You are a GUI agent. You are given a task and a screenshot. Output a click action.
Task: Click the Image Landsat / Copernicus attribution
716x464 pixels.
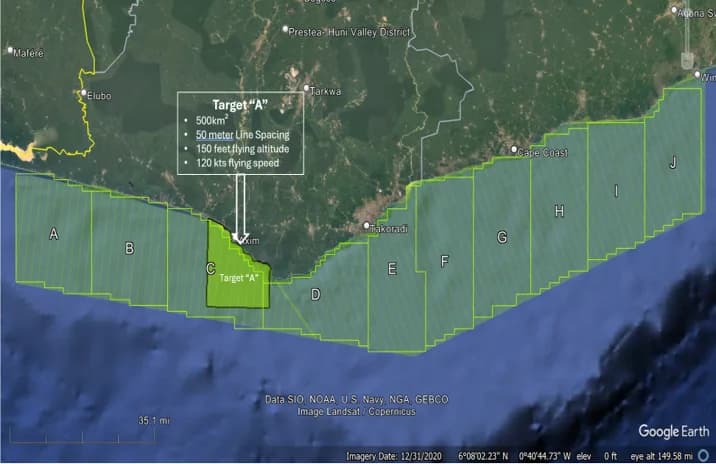click(x=357, y=411)
